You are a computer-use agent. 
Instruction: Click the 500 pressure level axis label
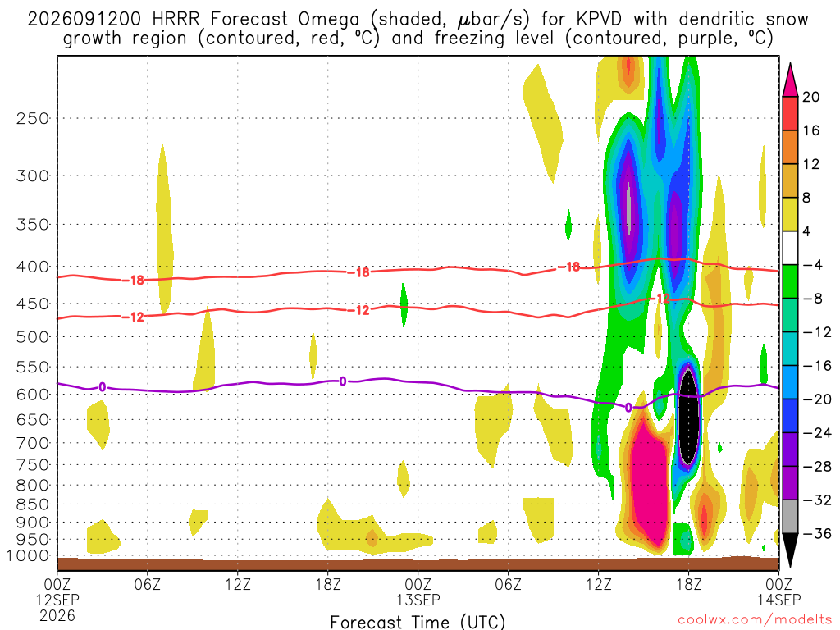pos(33,337)
